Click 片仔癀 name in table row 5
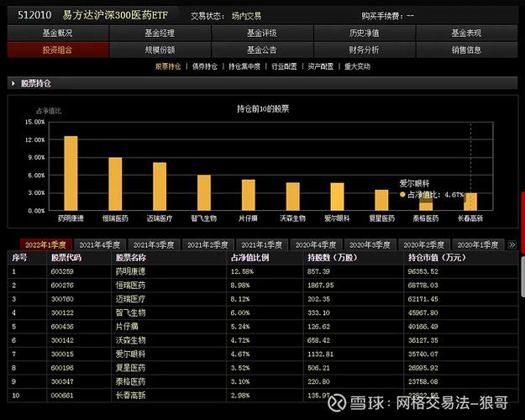 (127, 326)
